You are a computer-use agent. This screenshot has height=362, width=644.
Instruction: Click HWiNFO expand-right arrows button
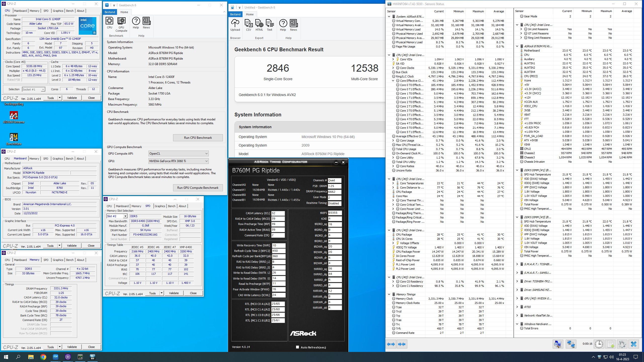coord(402,344)
